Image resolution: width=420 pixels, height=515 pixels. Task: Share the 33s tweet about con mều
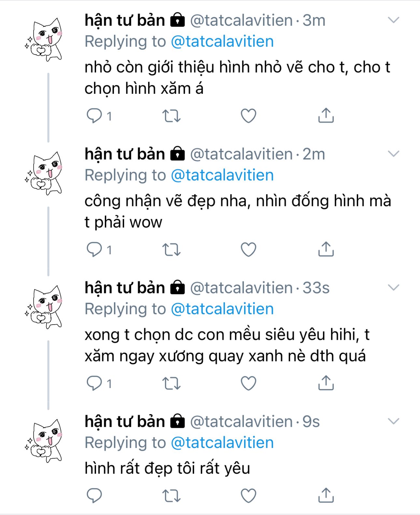pos(326,383)
